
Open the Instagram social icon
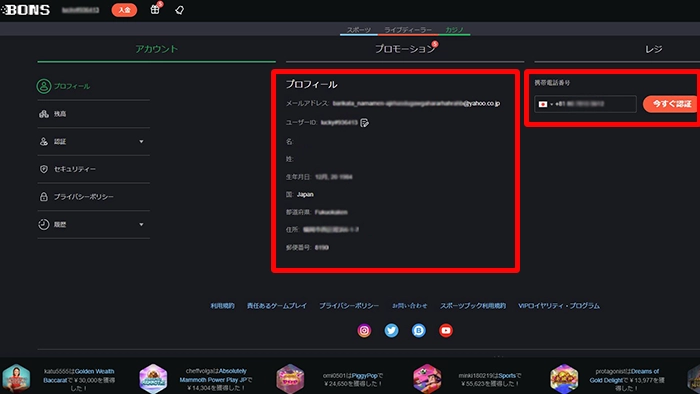pyautogui.click(x=364, y=330)
